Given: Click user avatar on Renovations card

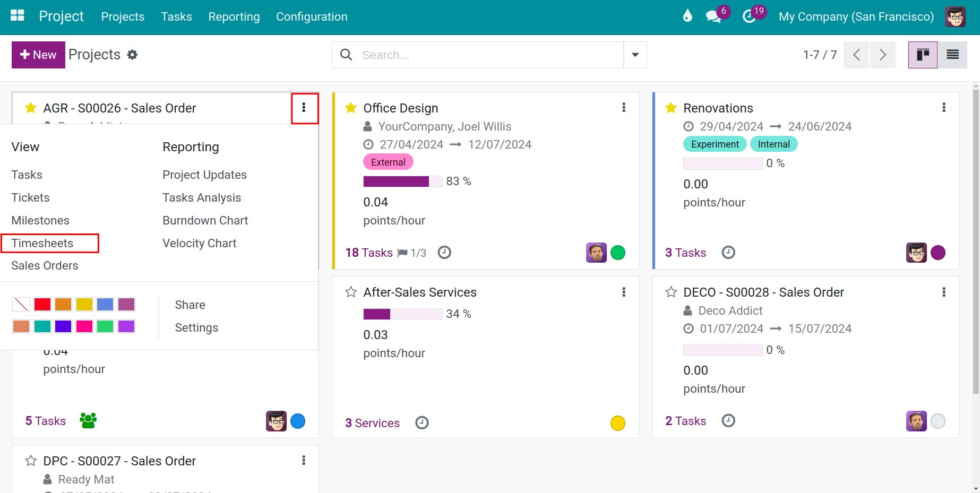Looking at the screenshot, I should click(916, 253).
